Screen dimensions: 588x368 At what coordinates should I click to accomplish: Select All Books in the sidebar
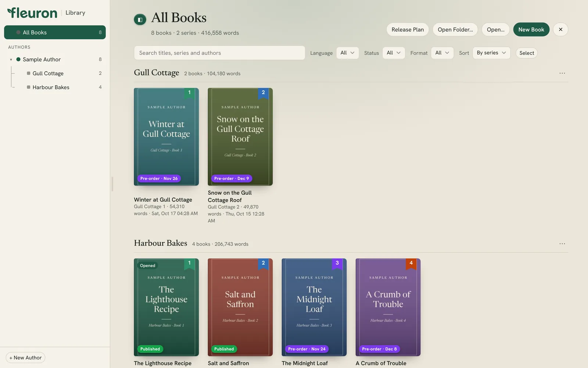pos(55,32)
